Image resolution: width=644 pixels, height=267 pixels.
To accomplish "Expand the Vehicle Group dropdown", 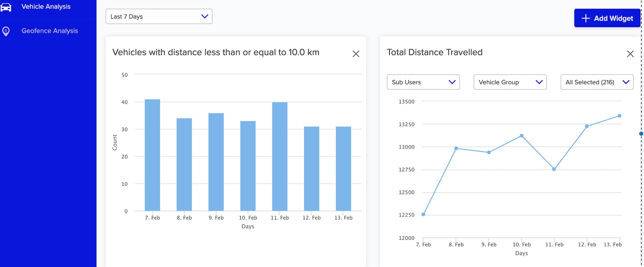I will click(x=510, y=82).
